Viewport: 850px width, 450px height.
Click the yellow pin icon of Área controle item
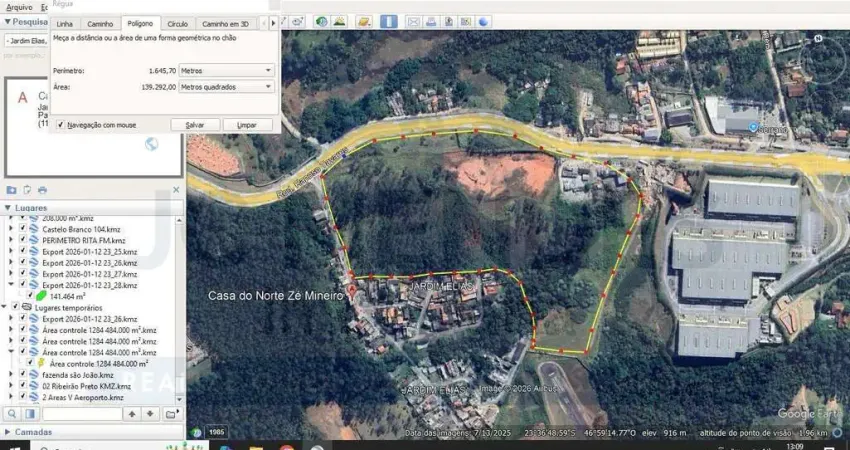click(41, 363)
